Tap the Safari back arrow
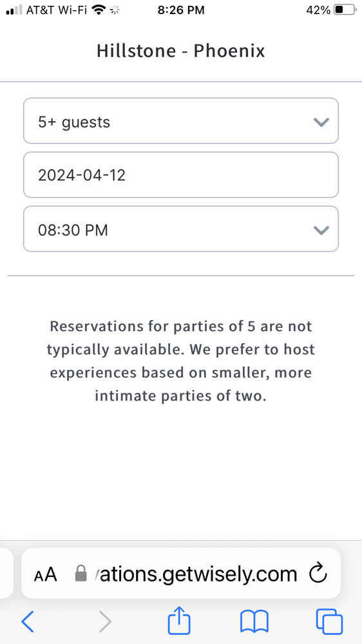Viewport: 362px width, 644px height. point(28,621)
